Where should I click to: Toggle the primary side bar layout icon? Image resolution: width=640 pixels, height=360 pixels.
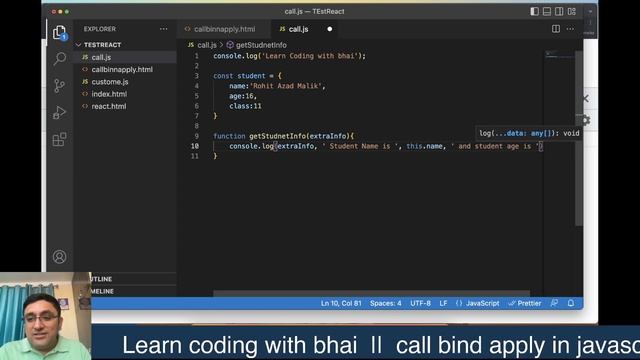[x=534, y=11]
